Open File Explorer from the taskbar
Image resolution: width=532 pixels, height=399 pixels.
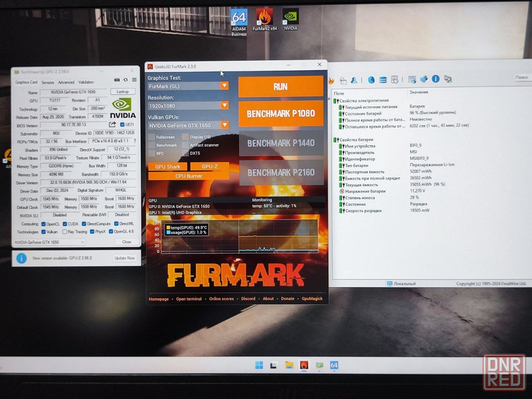[x=289, y=365]
